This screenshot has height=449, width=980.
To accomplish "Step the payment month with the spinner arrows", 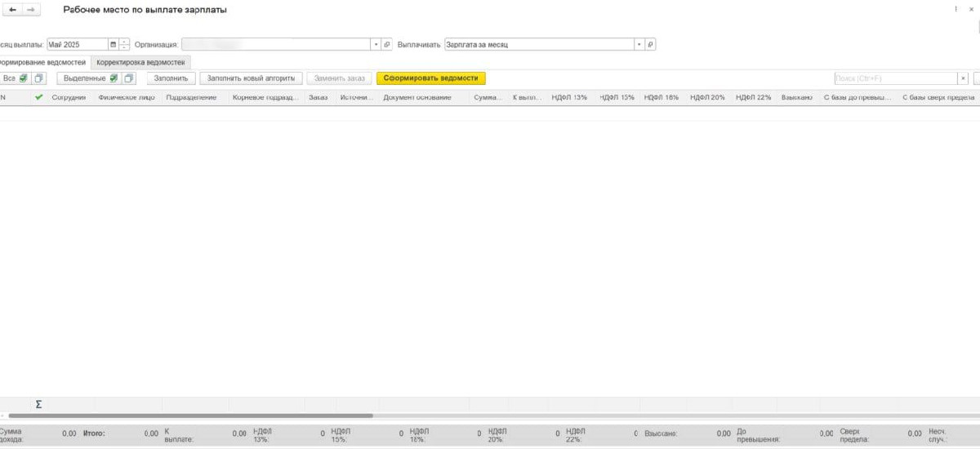I will 125,45.
